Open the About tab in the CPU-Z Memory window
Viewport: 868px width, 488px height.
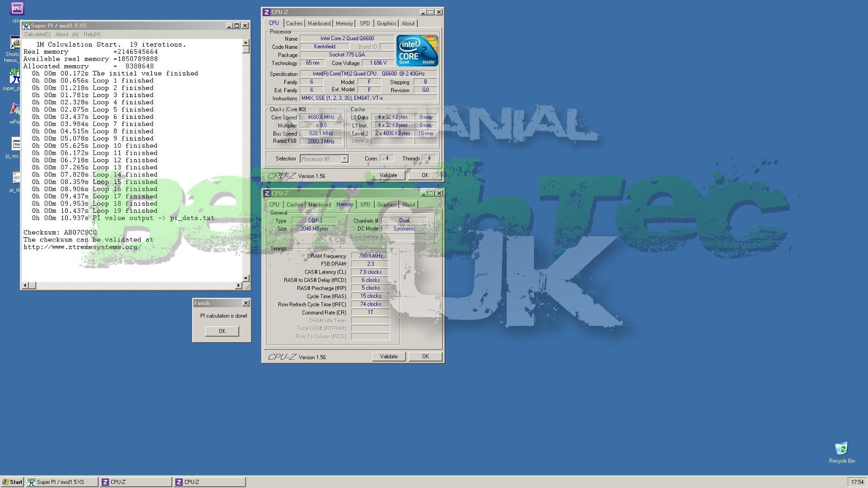[x=409, y=205]
